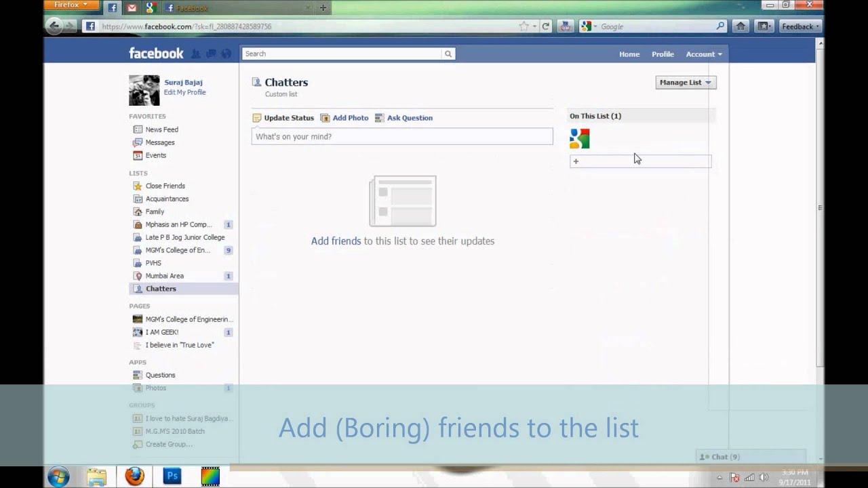Screen dimensions: 868x488
Task: Click Edit My Profile
Action: [184, 92]
